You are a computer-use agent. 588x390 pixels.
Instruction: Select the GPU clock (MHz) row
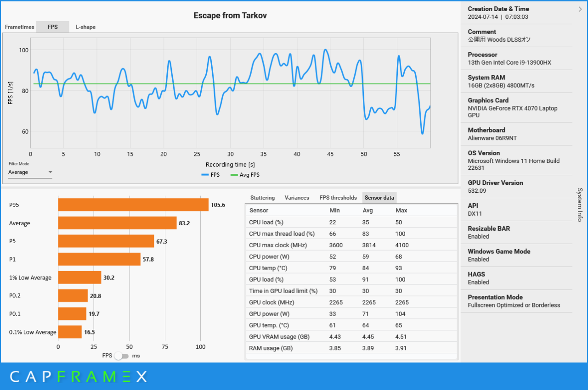point(351,302)
